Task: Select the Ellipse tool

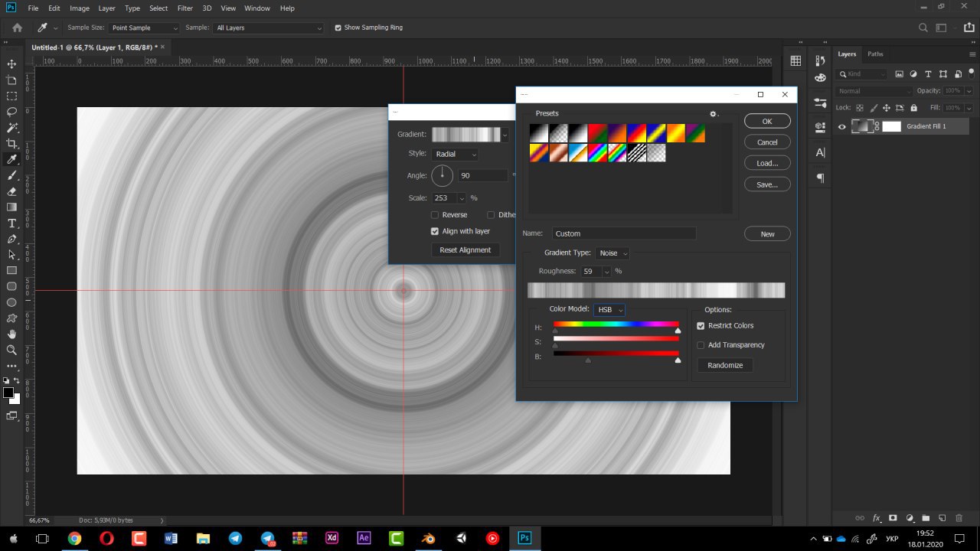Action: point(11,302)
